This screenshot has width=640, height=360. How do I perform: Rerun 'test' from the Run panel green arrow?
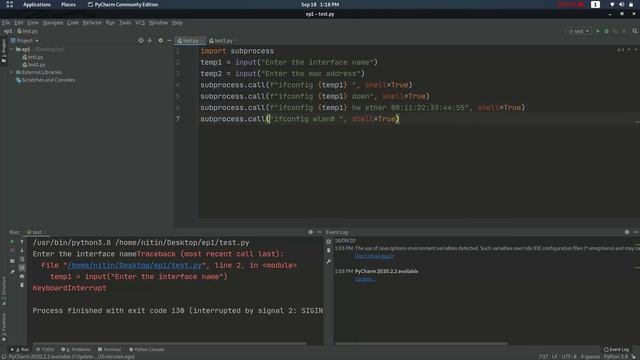pos(12,242)
